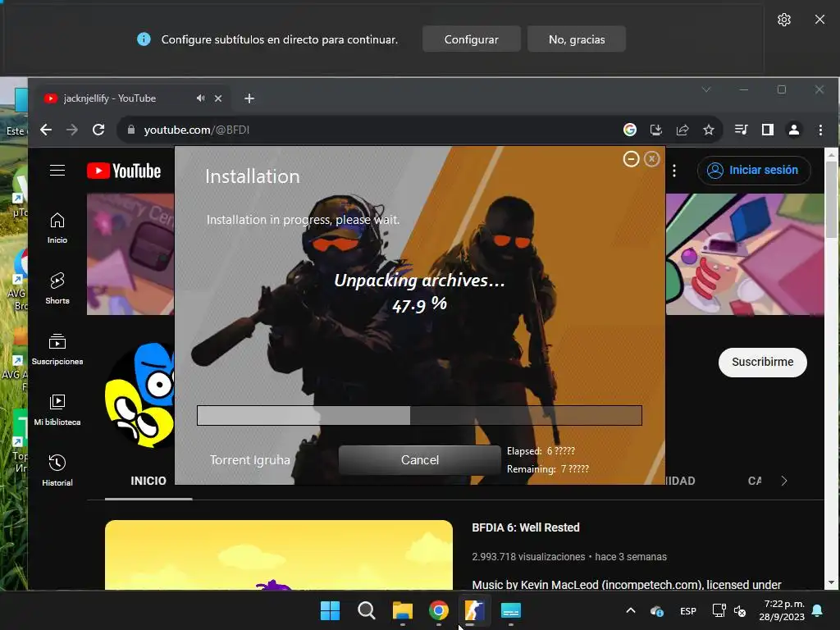Click the muted volume tray icon
Viewport: 840px width, 630px height.
[740, 610]
